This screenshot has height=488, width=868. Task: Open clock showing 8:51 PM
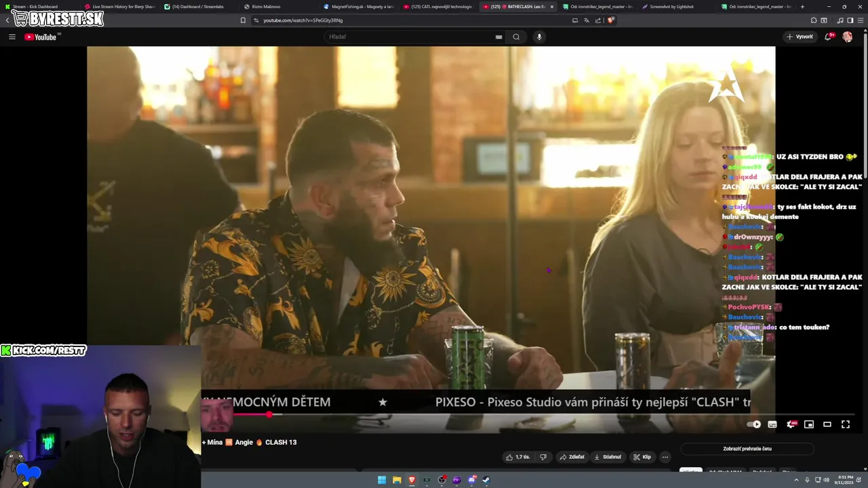[845, 480]
